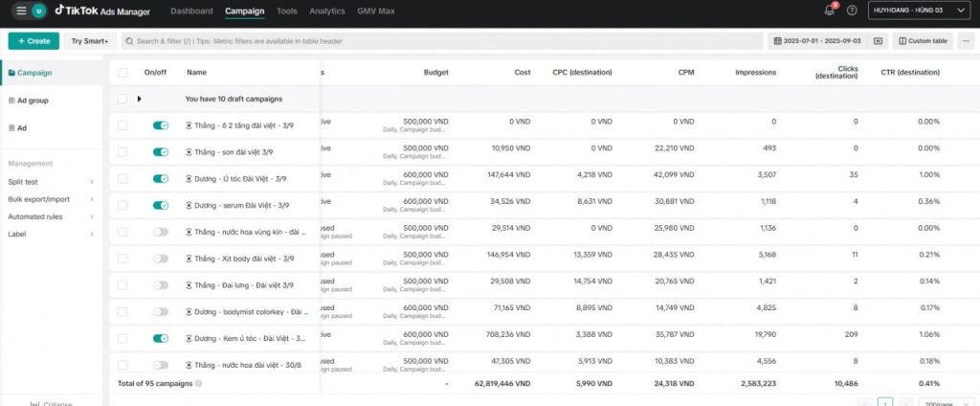The width and height of the screenshot is (980, 406).
Task: Open the Ad group level in sidebar
Action: [32, 101]
